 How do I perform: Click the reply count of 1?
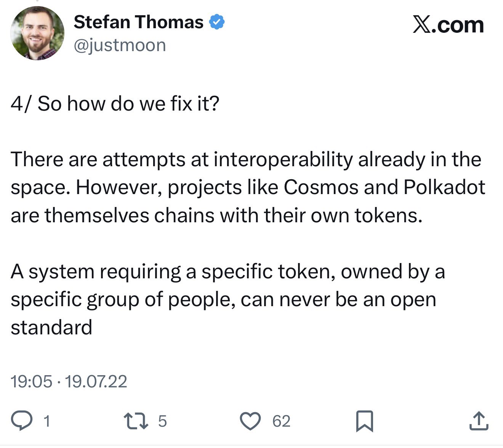pos(47,421)
